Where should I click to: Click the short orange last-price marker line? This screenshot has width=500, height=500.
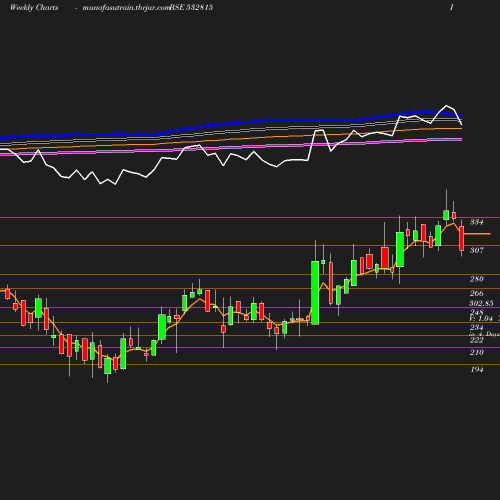477,234
